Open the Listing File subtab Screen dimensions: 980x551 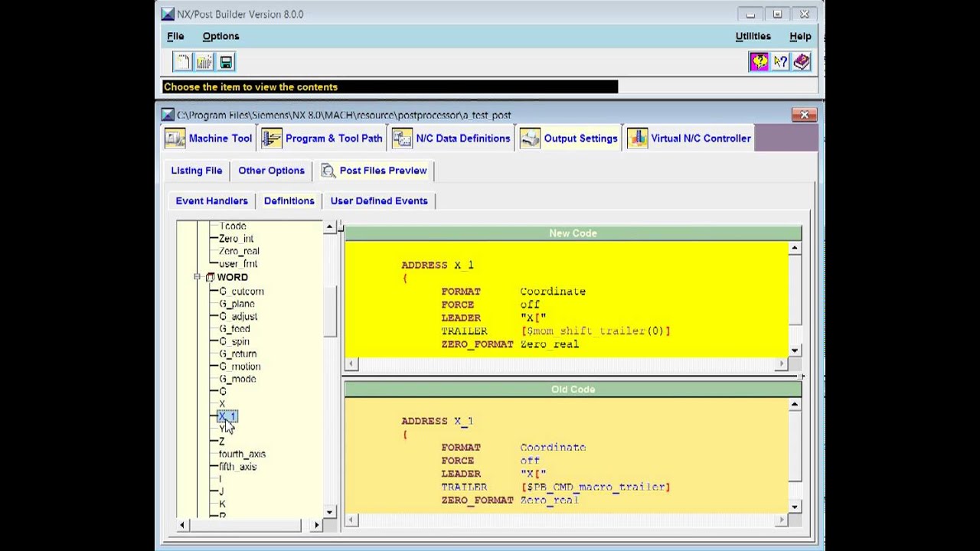[197, 171]
